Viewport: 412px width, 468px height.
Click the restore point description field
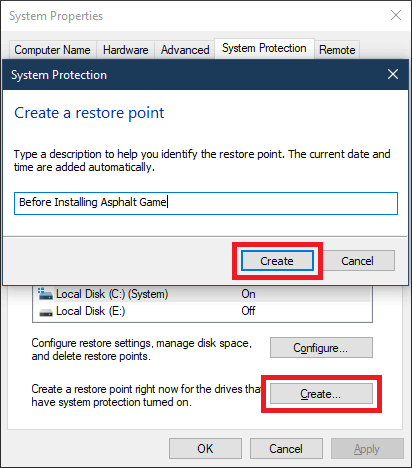coord(206,203)
